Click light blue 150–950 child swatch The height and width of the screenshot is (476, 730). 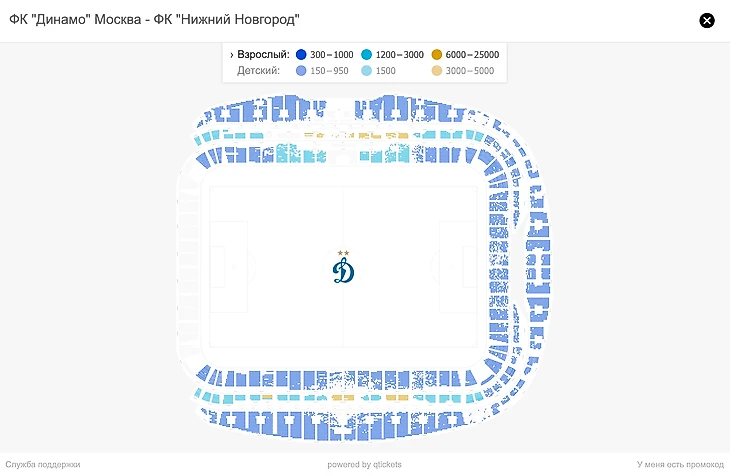click(x=301, y=71)
